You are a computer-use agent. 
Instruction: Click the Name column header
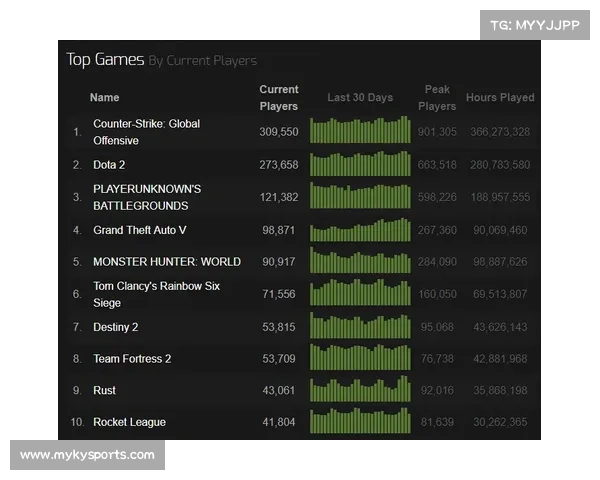[x=104, y=98]
